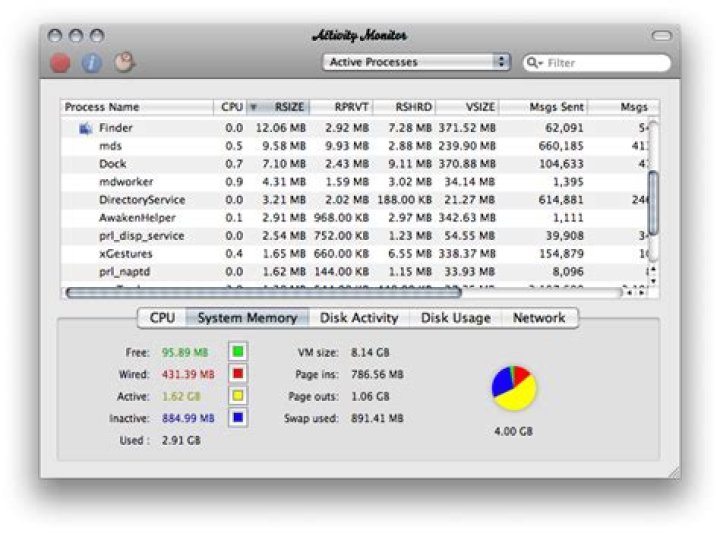Viewport: 720px width, 533px height.
Task: Click the 188.00 KB RSHRD value
Action: click(x=405, y=200)
